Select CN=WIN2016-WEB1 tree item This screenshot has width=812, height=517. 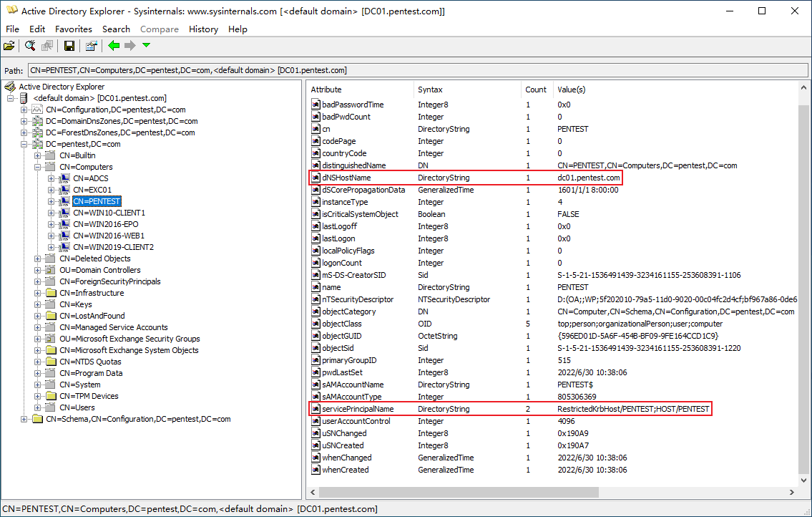[109, 236]
